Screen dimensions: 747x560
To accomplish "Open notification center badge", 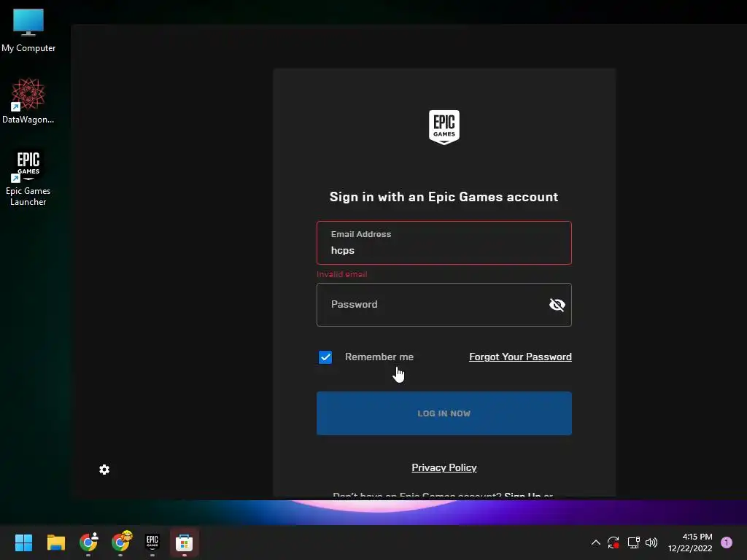I will pyautogui.click(x=726, y=542).
